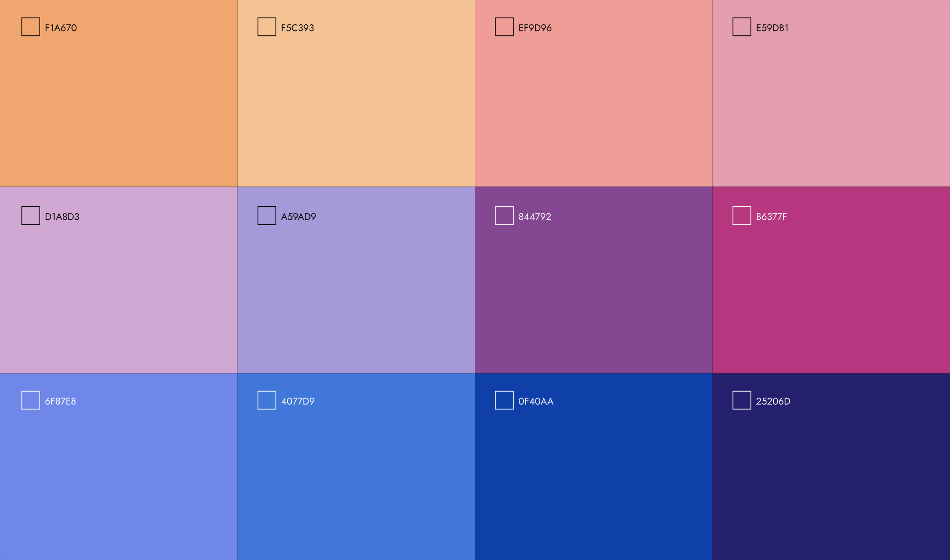Screen dimensions: 950x560
Task: Click the 844792 hex code text
Action: click(x=535, y=217)
